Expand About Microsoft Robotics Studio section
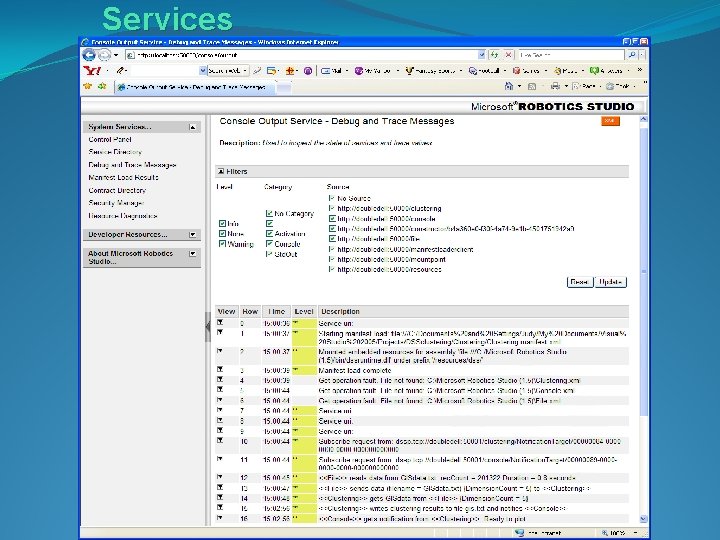Image resolution: width=720 pixels, height=540 pixels. click(193, 253)
